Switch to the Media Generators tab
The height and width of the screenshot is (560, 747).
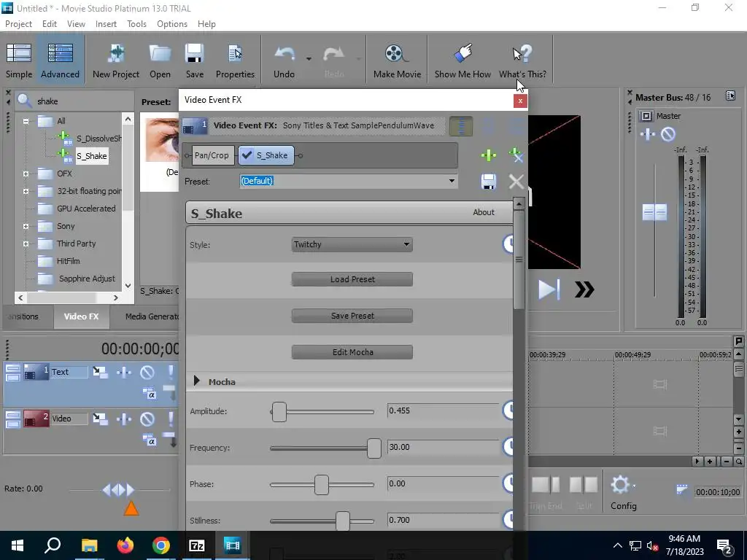[152, 316]
